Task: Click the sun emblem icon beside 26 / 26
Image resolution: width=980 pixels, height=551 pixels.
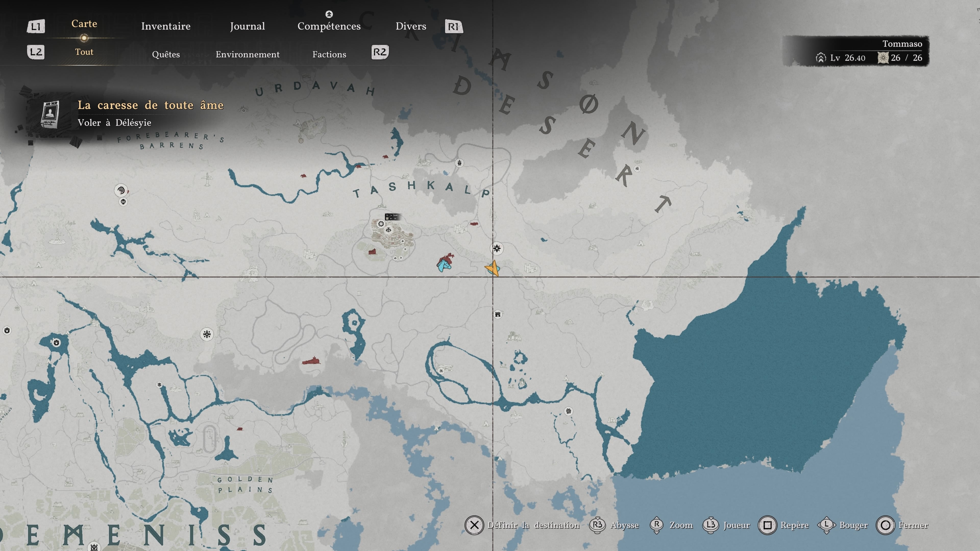Action: click(x=883, y=58)
